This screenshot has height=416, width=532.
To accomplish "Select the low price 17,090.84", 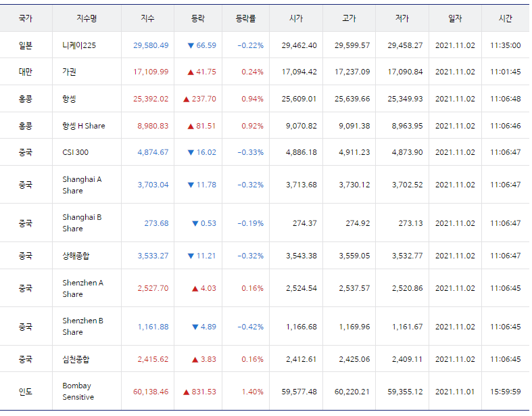I will pyautogui.click(x=405, y=72).
